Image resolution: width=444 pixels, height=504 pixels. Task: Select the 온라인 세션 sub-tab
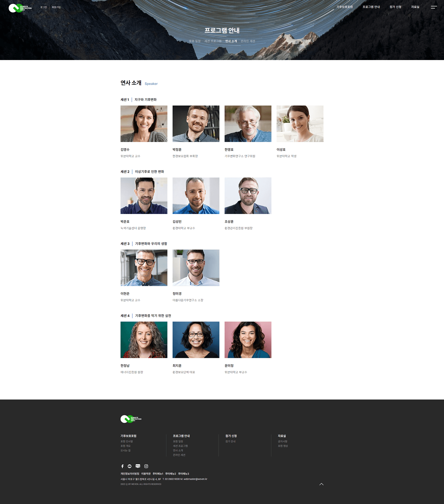pos(248,41)
